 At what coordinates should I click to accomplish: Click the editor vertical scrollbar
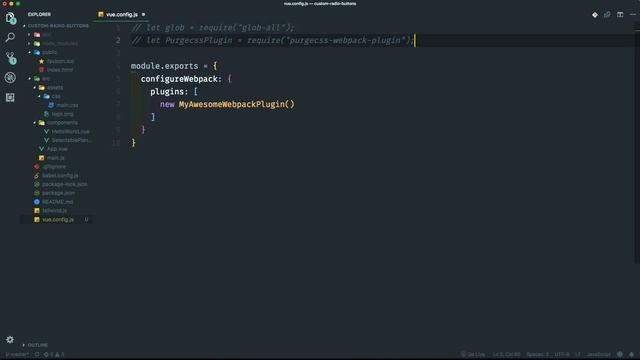(637, 143)
